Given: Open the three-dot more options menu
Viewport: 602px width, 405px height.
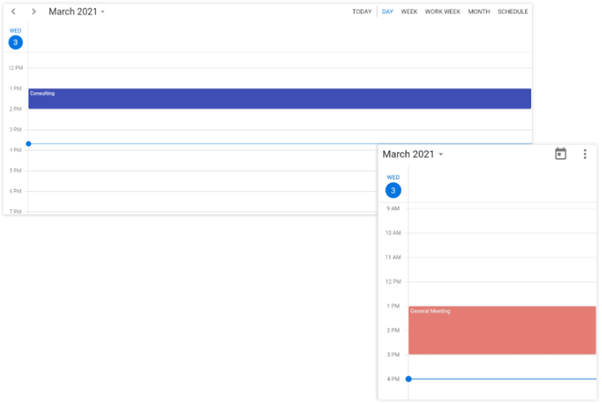Looking at the screenshot, I should pos(585,154).
